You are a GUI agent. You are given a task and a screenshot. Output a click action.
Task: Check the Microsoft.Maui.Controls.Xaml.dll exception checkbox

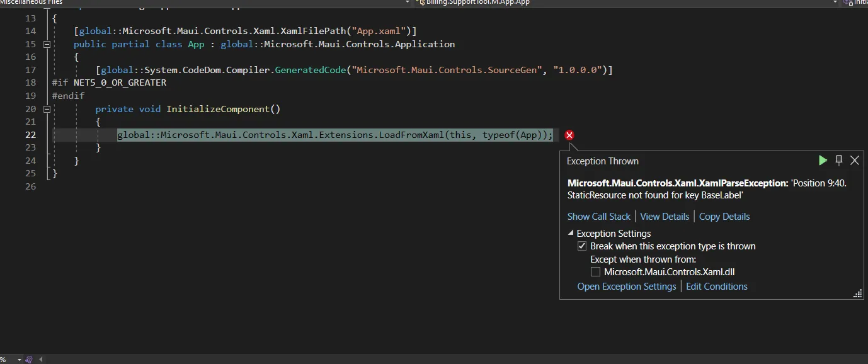[595, 272]
